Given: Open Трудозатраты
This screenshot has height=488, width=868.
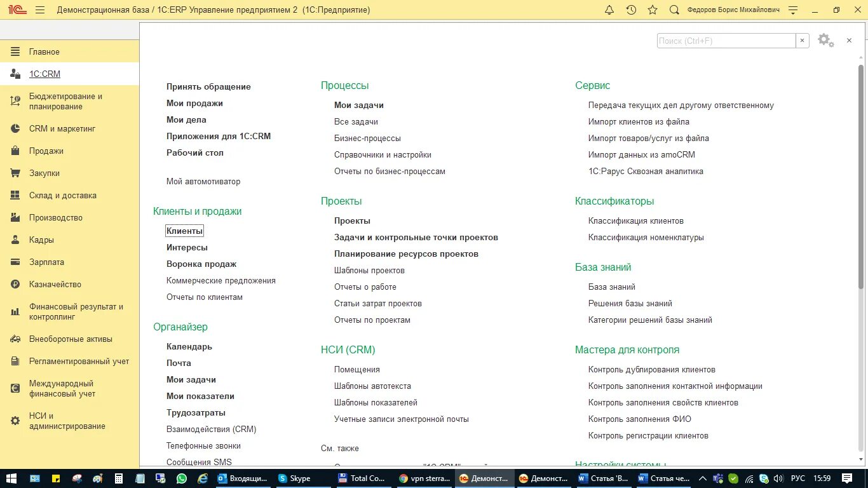Looking at the screenshot, I should click(x=196, y=412).
